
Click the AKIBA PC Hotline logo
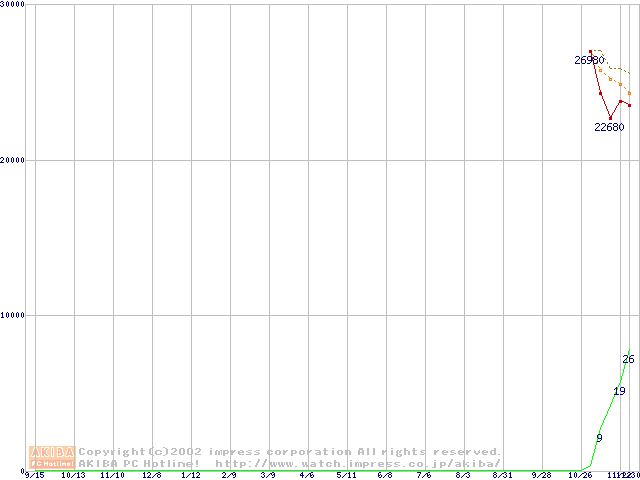(x=53, y=457)
